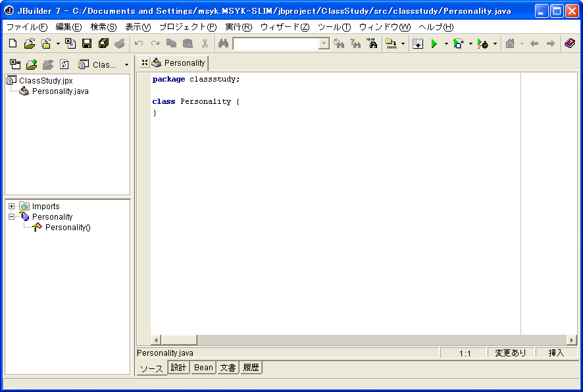Click the Make project build icon
583x392 pixels.
[391, 44]
